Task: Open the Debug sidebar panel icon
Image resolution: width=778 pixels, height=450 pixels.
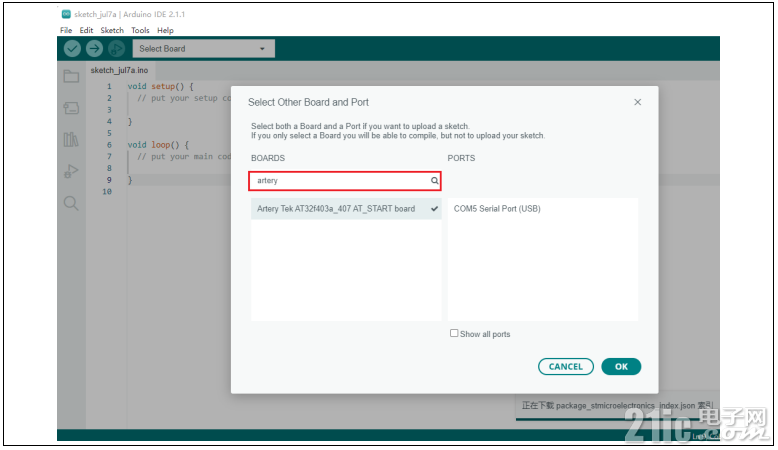Action: pos(71,171)
